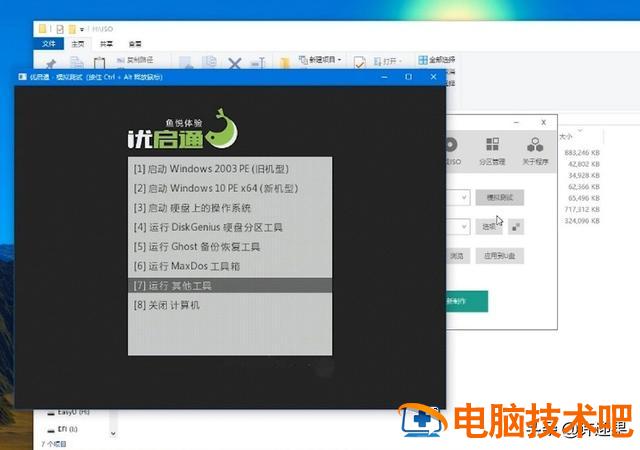Click the 模拟测试 button
The height and width of the screenshot is (450, 640).
pyautogui.click(x=500, y=198)
